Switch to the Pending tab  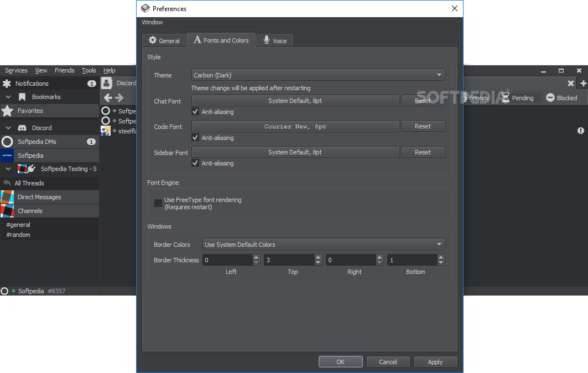pyautogui.click(x=519, y=97)
